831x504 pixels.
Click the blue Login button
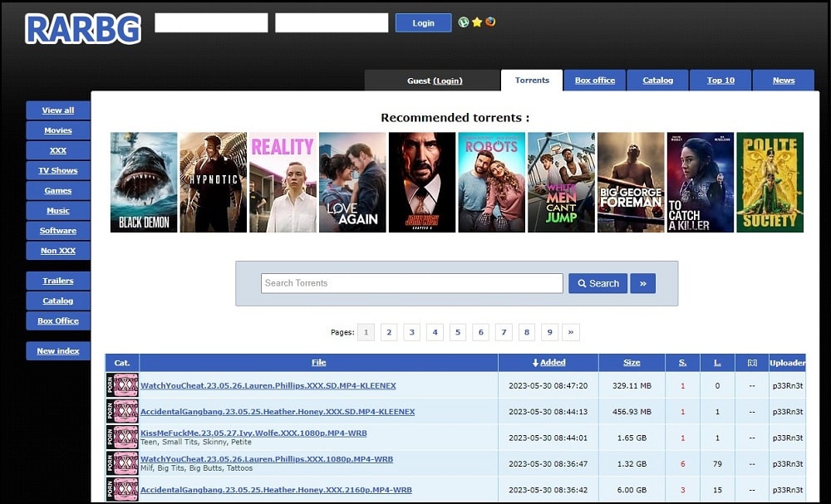point(424,22)
